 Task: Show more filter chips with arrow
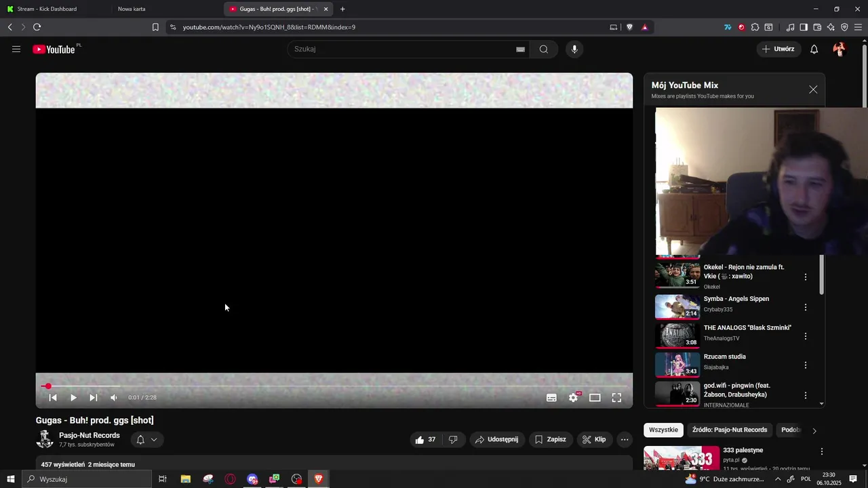click(814, 430)
